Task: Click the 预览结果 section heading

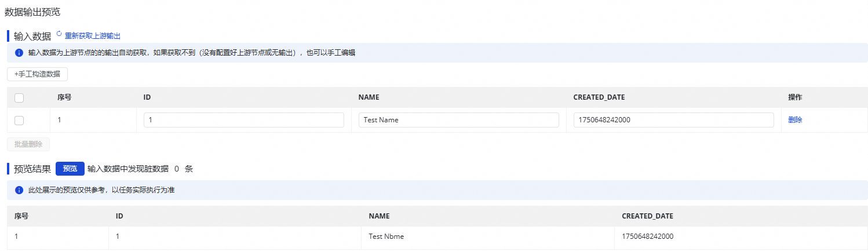Action: 32,169
